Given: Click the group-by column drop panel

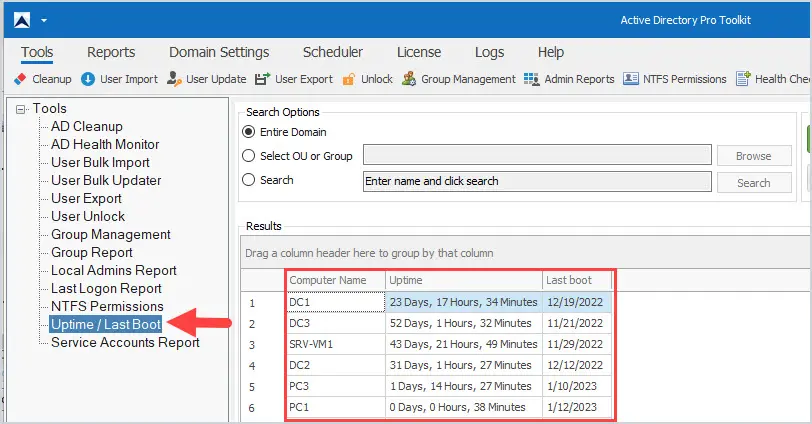Looking at the screenshot, I should (526, 253).
